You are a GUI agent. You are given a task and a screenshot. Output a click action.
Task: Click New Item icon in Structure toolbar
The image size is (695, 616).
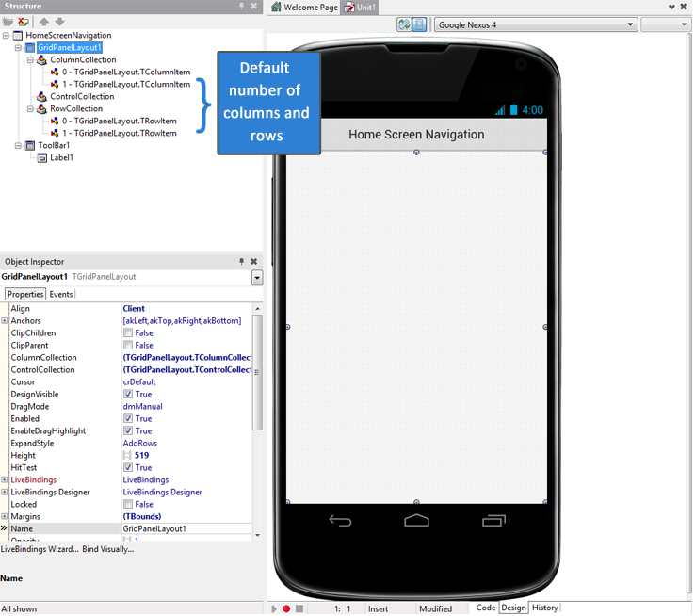click(x=8, y=22)
